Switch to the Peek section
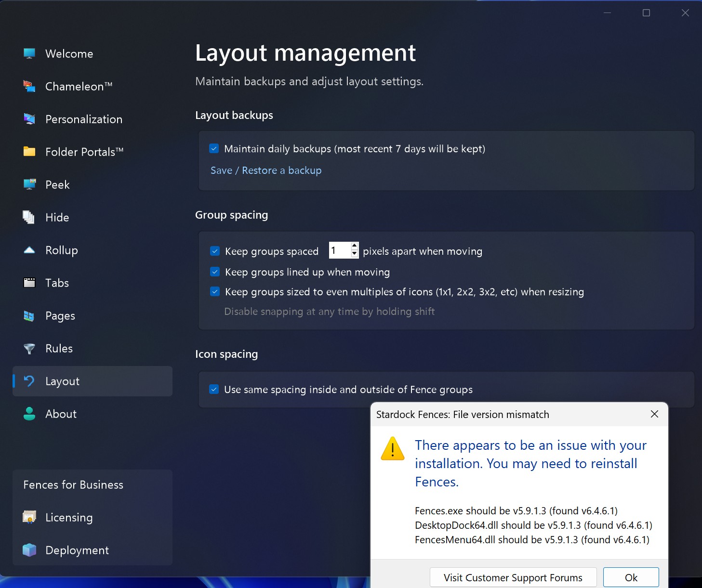Viewport: 702px width, 588px height. click(93, 184)
